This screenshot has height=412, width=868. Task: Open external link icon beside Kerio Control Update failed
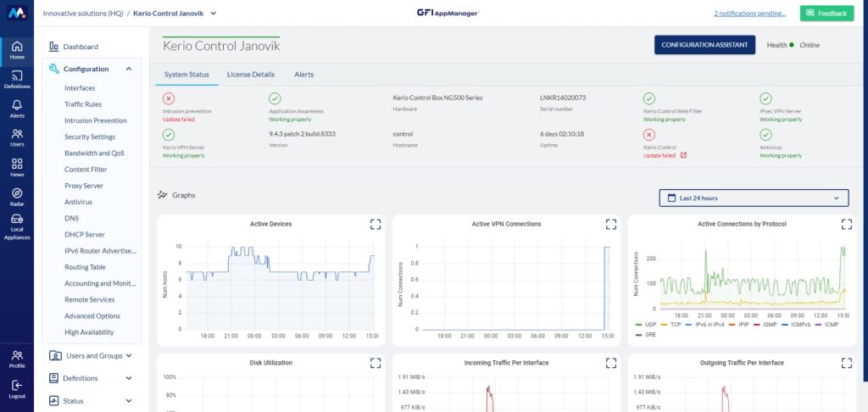tap(683, 155)
